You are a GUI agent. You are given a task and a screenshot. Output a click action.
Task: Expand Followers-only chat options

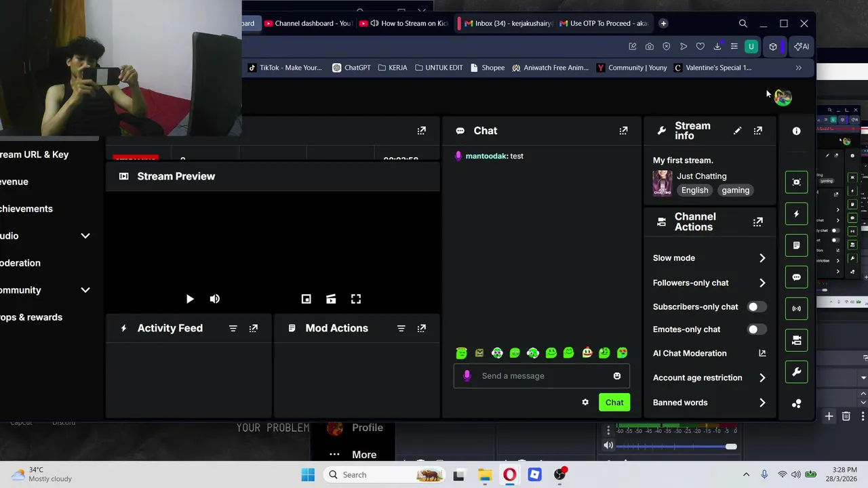[x=762, y=283]
